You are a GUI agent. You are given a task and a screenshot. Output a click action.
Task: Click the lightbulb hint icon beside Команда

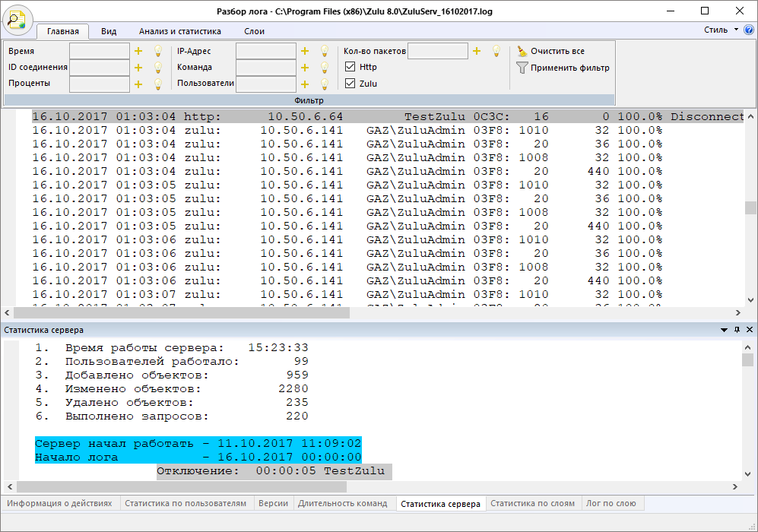coord(324,68)
